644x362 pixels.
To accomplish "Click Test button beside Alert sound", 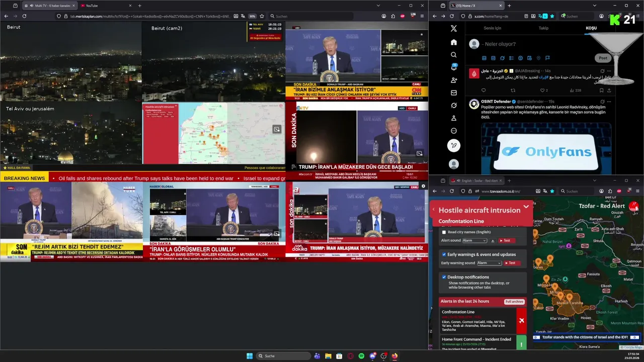I will pyautogui.click(x=507, y=241).
